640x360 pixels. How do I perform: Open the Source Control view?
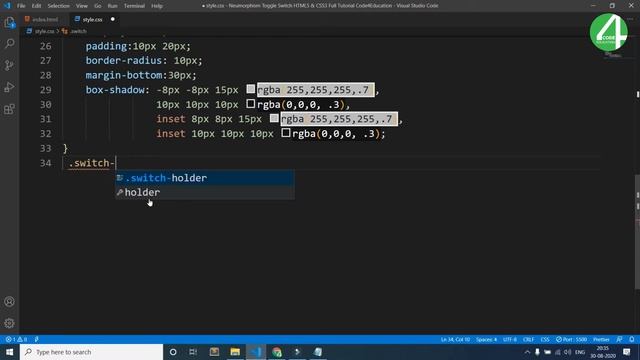click(x=9, y=65)
